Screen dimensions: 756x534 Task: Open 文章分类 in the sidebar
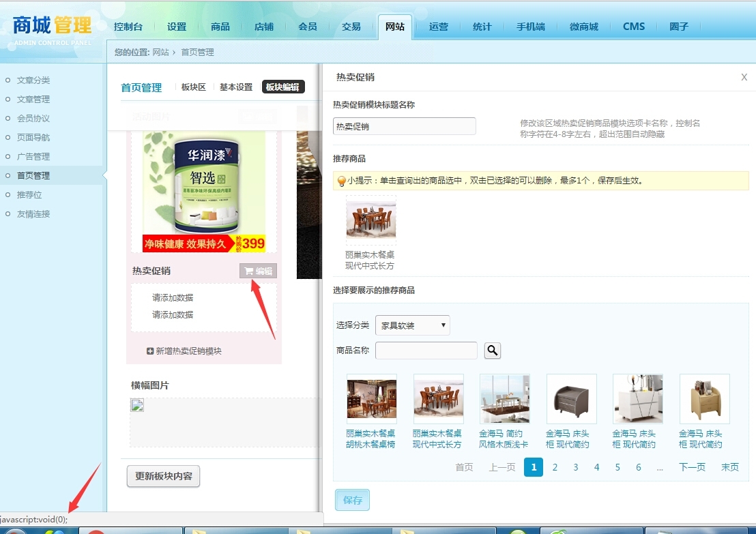coord(33,80)
